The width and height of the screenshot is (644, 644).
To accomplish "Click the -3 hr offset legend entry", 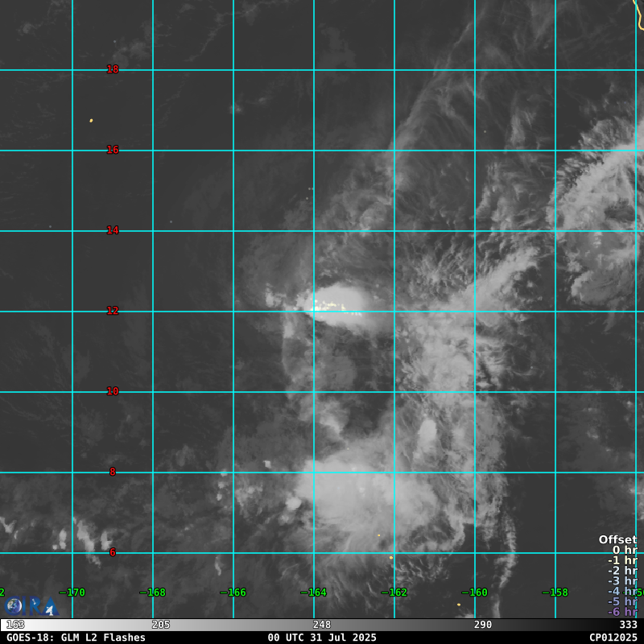I will (x=622, y=581).
